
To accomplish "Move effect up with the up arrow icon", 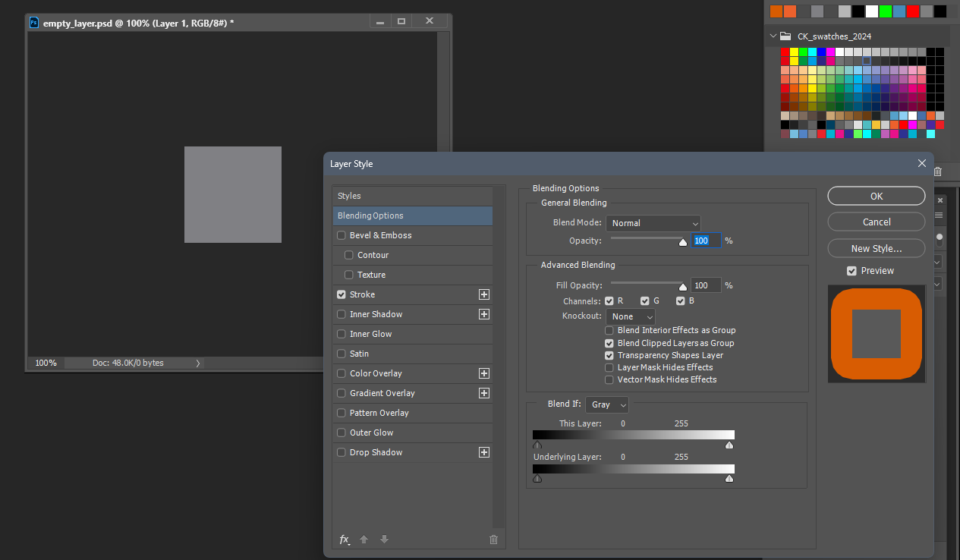I will click(364, 539).
